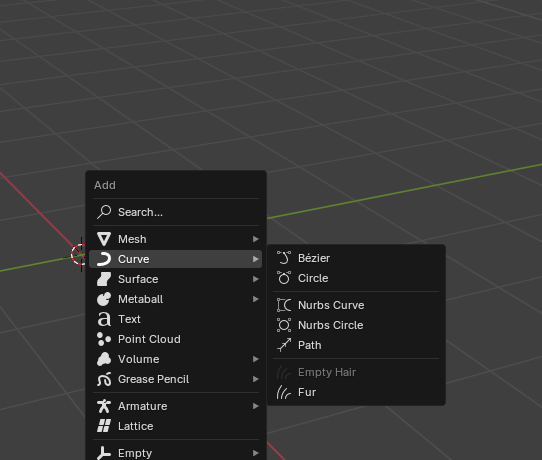Add a Nurbs Curve

tap(356, 305)
